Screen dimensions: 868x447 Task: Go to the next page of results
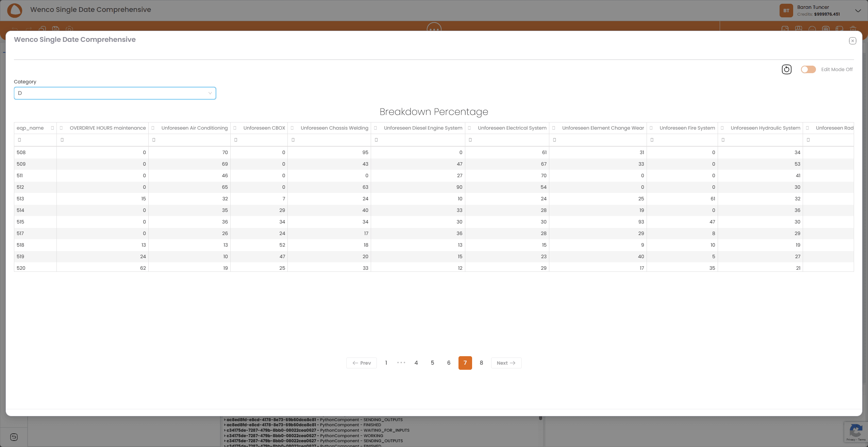506,363
